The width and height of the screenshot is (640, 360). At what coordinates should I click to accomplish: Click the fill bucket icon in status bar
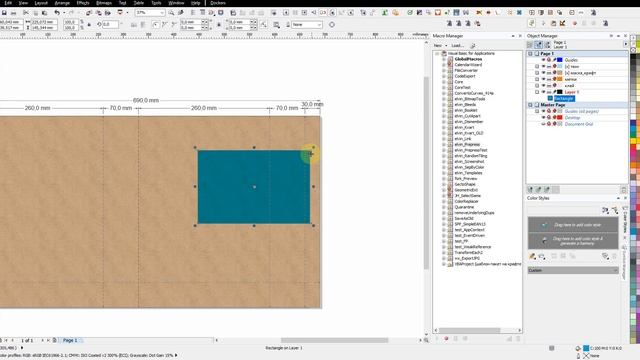578,348
